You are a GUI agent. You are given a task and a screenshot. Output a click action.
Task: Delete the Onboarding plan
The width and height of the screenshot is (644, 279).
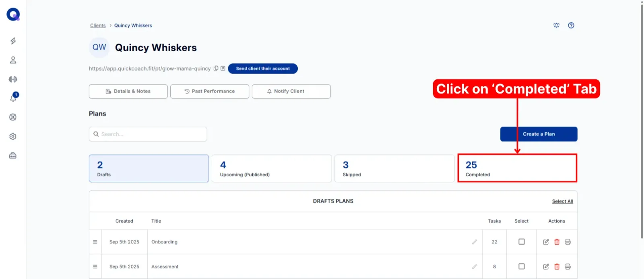[557, 242]
